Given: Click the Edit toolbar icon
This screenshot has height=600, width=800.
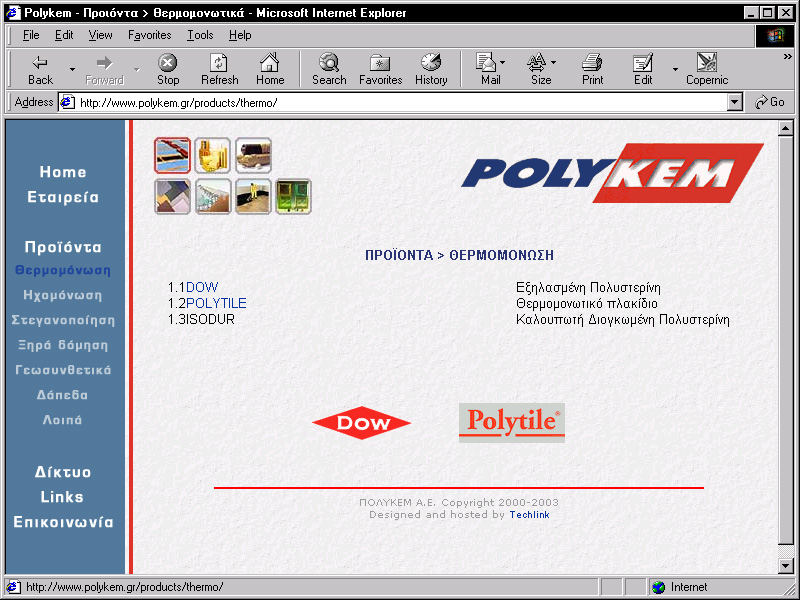Looking at the screenshot, I should pos(643,69).
